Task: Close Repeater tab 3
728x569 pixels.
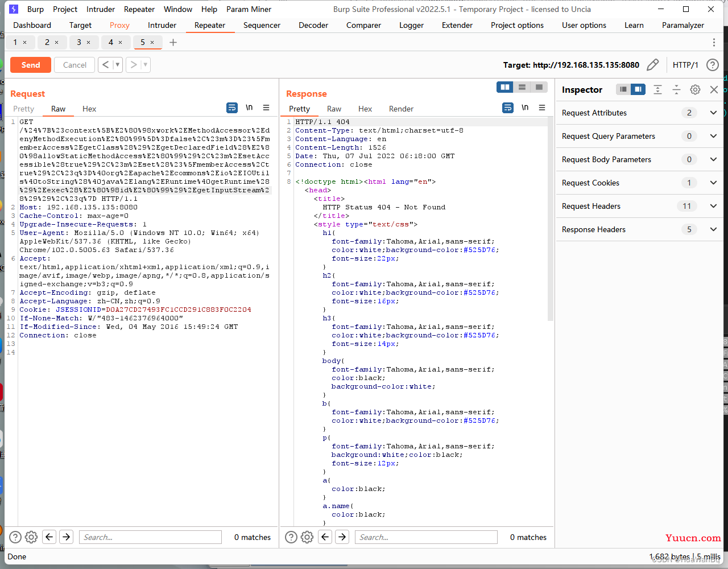Action: click(x=88, y=42)
